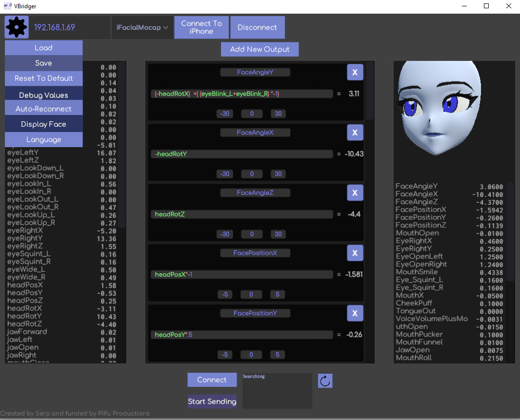Close the FacePositionY output card
Viewport: 520px width, 420px height.
tap(355, 313)
